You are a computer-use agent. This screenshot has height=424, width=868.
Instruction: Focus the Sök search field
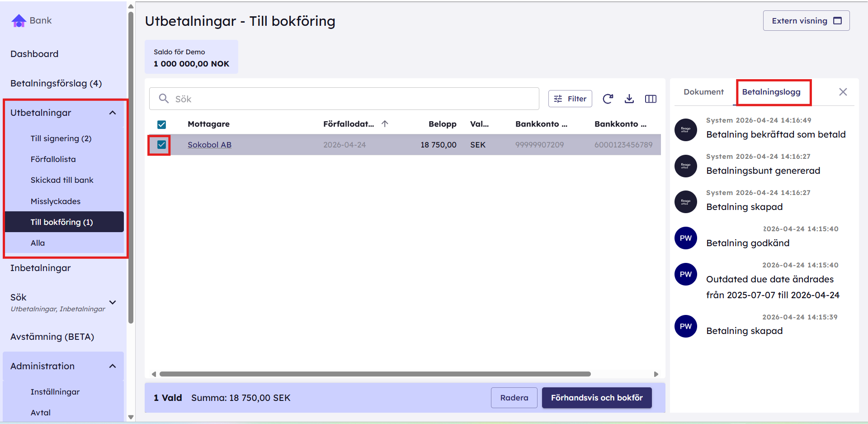[344, 99]
